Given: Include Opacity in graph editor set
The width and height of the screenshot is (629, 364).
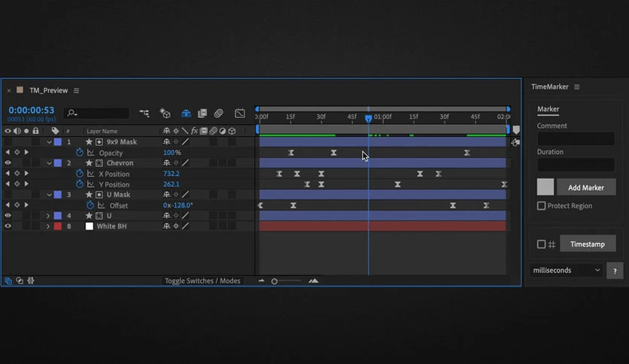Looking at the screenshot, I should click(91, 153).
